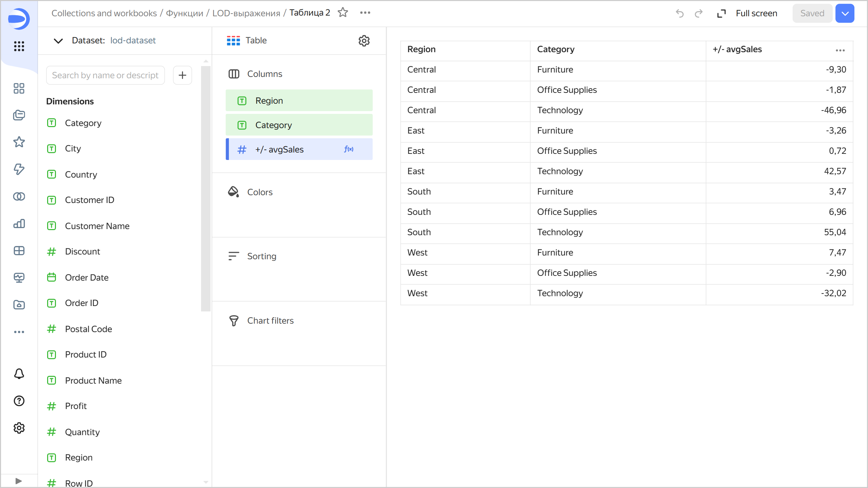Click the formula icon on +/- avgSales
This screenshot has width=868, height=488.
[x=349, y=149]
